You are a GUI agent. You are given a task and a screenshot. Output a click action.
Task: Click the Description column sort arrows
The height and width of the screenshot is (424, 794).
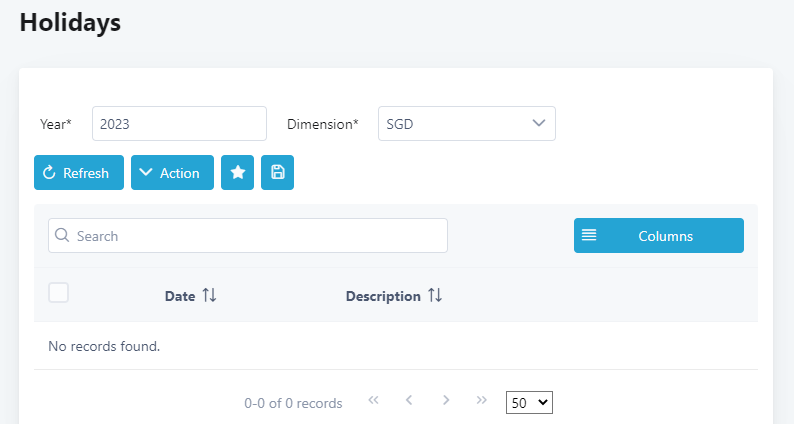tap(435, 296)
